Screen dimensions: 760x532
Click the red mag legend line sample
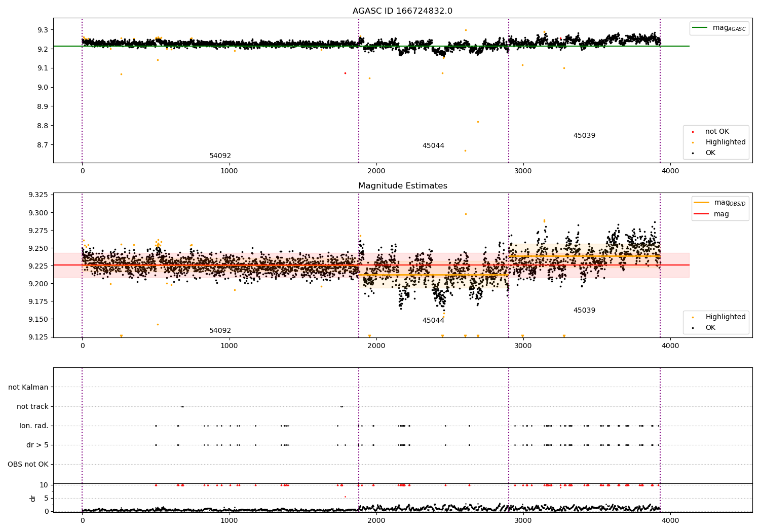point(702,214)
